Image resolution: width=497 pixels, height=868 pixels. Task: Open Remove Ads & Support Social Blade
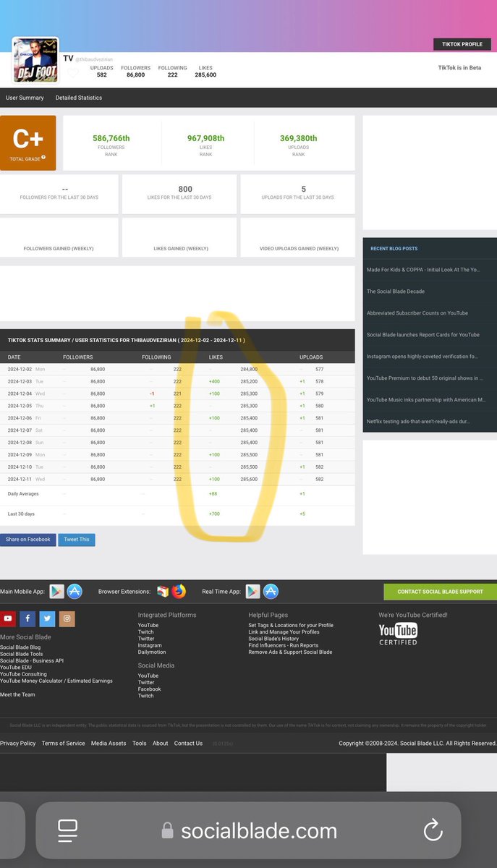[x=290, y=652]
